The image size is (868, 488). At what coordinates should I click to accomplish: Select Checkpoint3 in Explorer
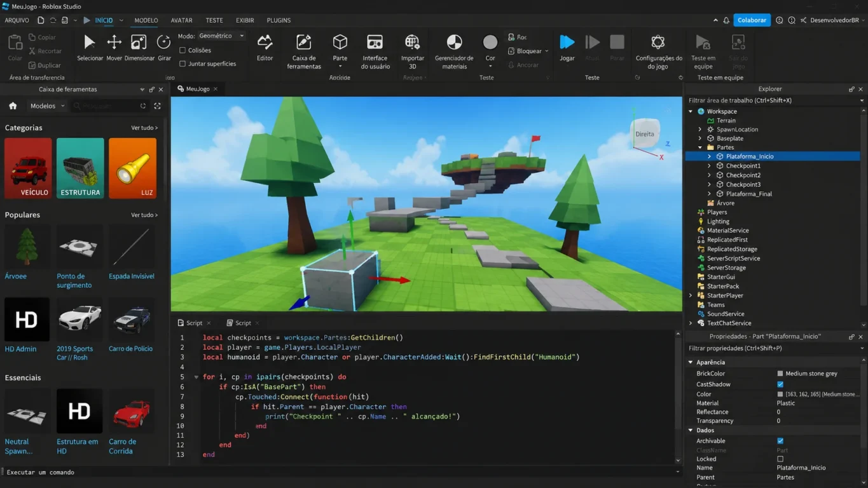point(743,184)
